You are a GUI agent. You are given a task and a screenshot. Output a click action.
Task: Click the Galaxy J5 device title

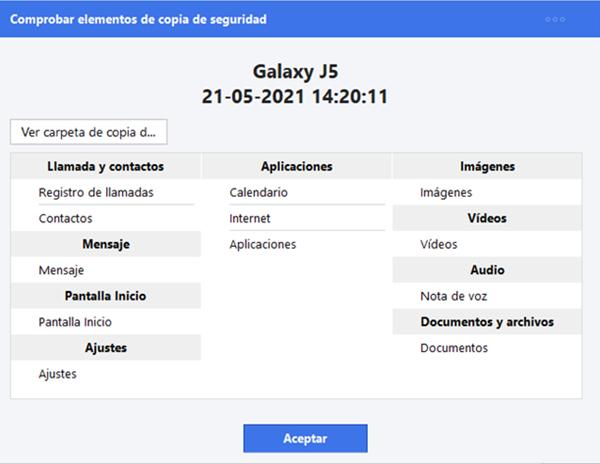click(295, 72)
